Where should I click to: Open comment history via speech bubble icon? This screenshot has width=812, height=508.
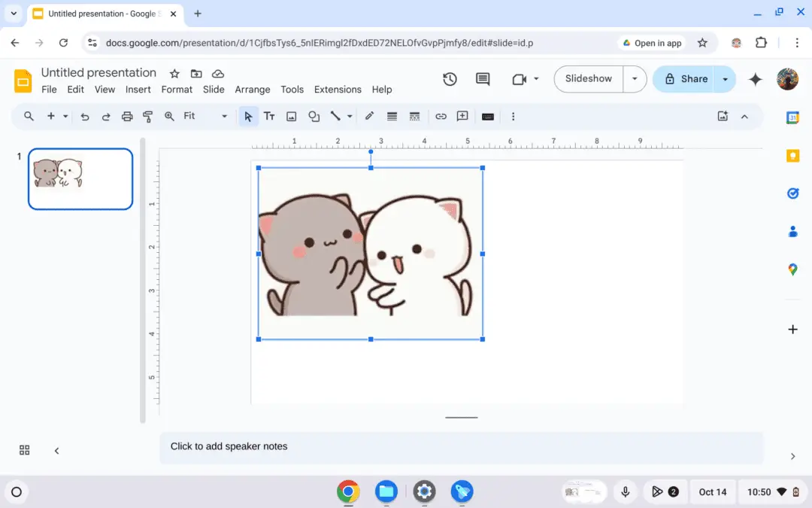point(482,78)
